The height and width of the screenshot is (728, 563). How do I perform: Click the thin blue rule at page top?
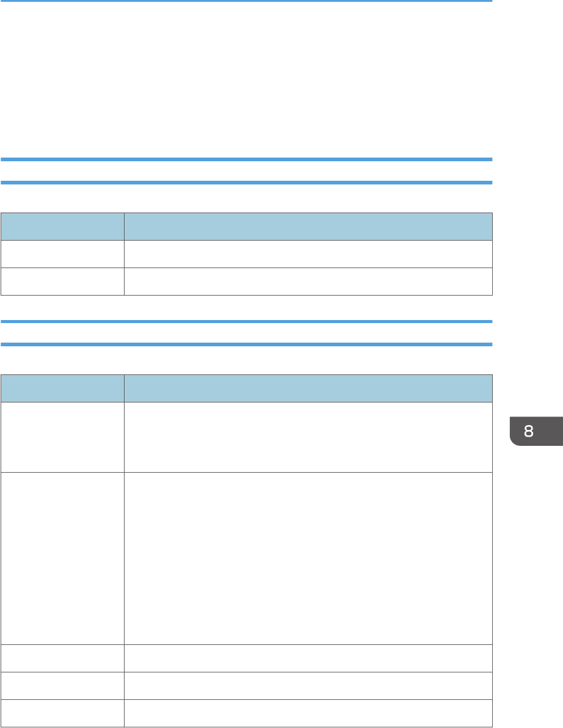[x=247, y=1]
